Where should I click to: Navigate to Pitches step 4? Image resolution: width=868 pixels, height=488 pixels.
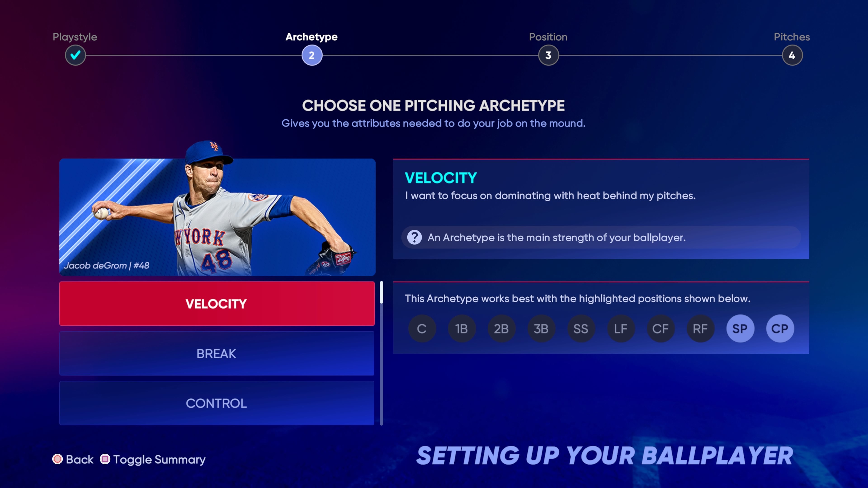791,55
